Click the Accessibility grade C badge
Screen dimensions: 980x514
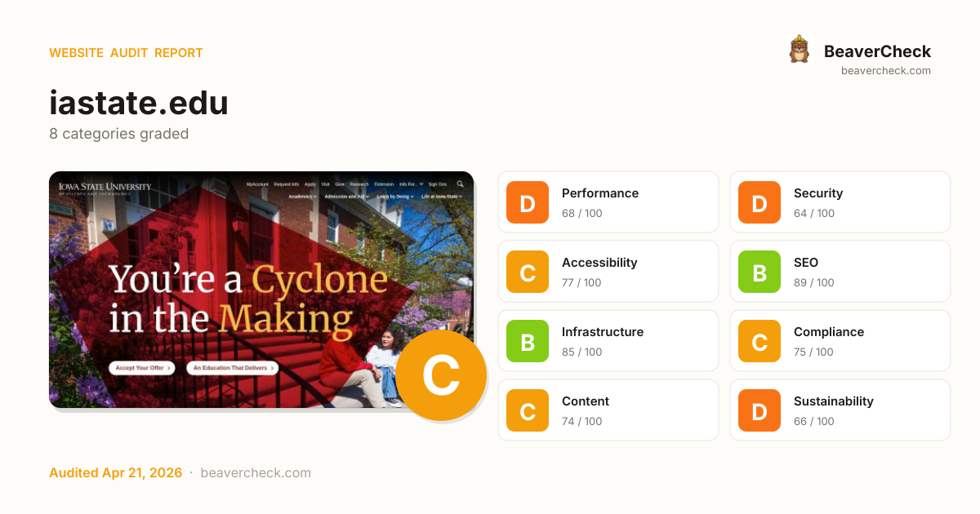click(528, 272)
